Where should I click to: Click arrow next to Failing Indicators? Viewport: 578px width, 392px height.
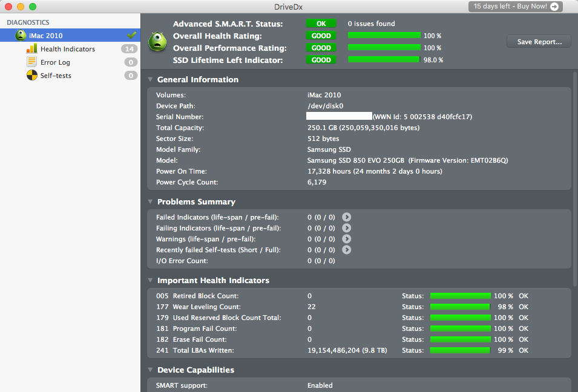click(347, 228)
